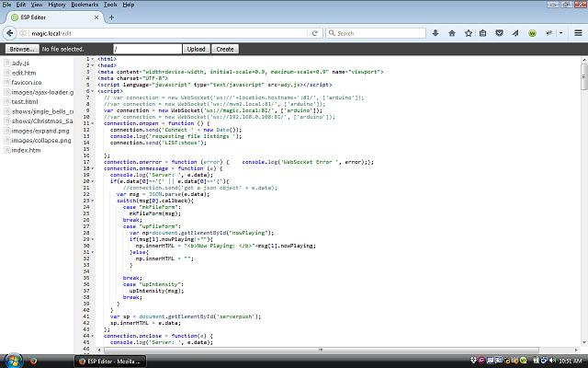Click ESP Editor - Mozilla taskbar button

click(110, 362)
